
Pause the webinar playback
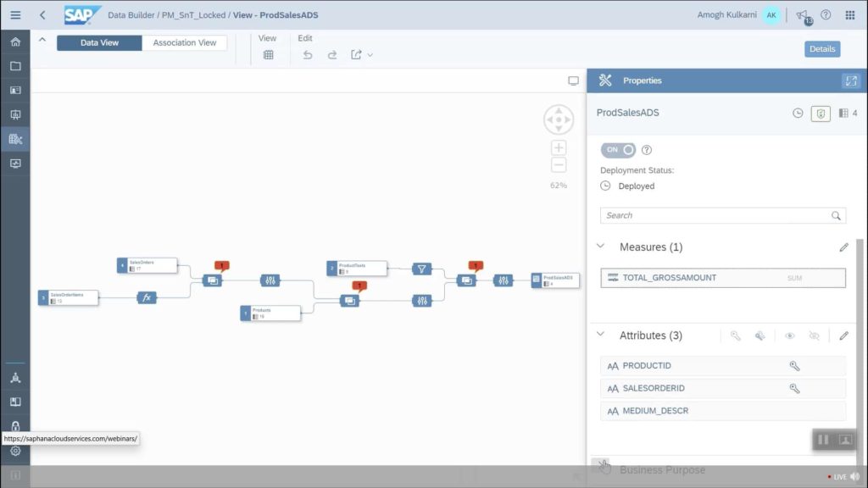pos(823,440)
